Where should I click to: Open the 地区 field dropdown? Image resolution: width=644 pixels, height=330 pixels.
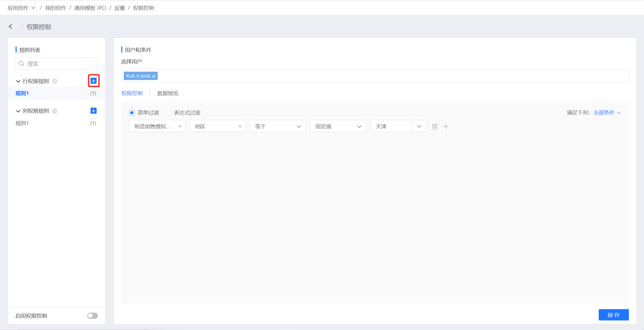point(217,127)
